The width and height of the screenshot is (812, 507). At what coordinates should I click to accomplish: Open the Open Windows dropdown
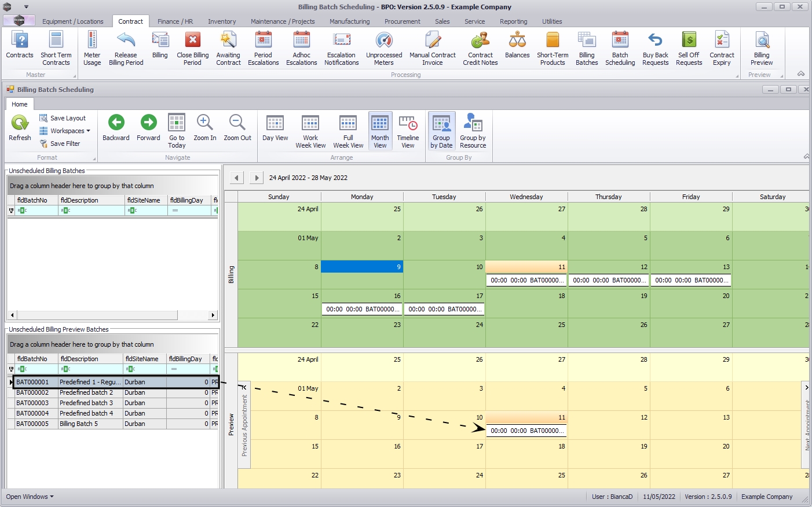[30, 497]
